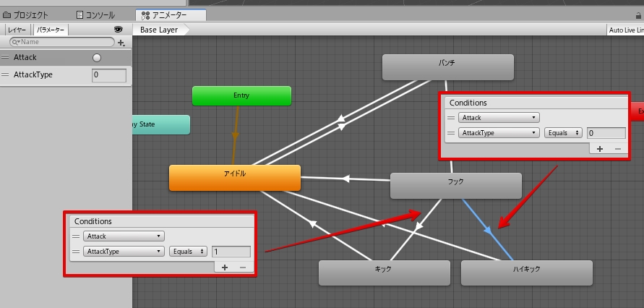Screen dimensions: 644x308
Task: Select the Entry to アイドル orange transition
Action: 236,135
